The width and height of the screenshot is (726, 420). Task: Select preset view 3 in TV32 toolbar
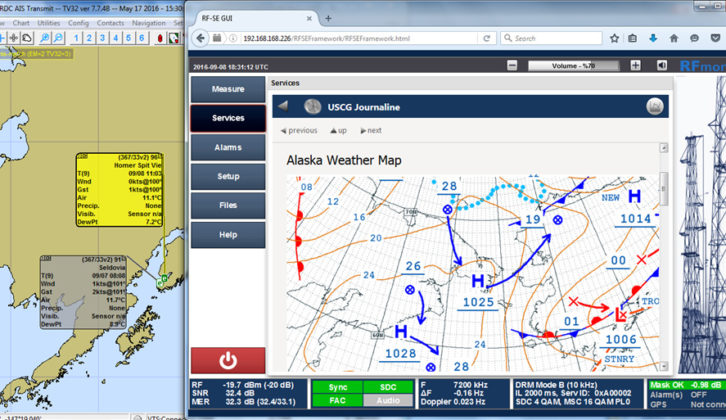[102, 38]
